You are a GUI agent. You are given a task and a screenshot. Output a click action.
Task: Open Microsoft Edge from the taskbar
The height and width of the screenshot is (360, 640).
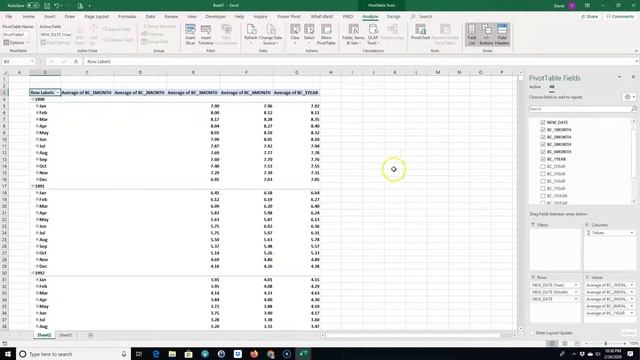click(156, 354)
